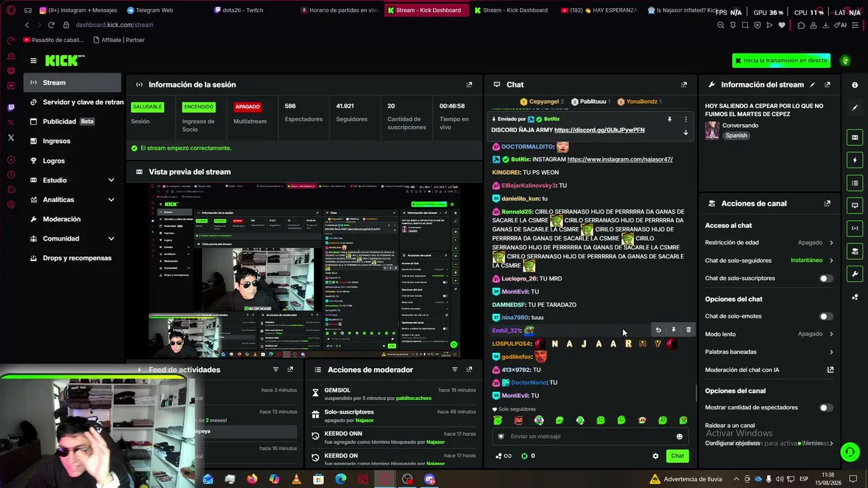Open the Instagram najasor47 link

point(620,160)
